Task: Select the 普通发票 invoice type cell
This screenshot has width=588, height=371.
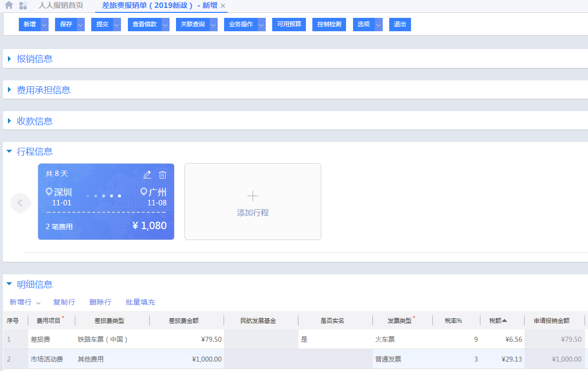Action: tap(403, 360)
